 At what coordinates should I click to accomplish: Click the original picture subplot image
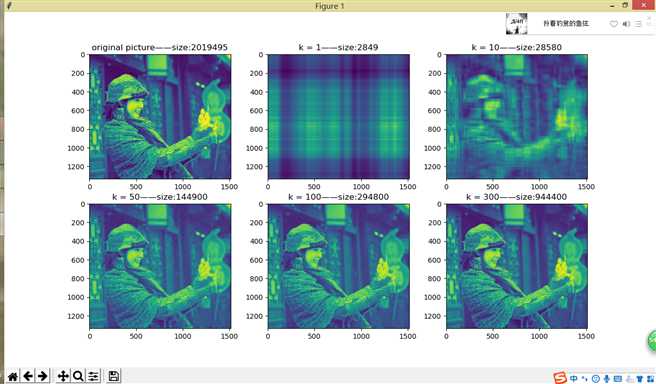[160, 116]
